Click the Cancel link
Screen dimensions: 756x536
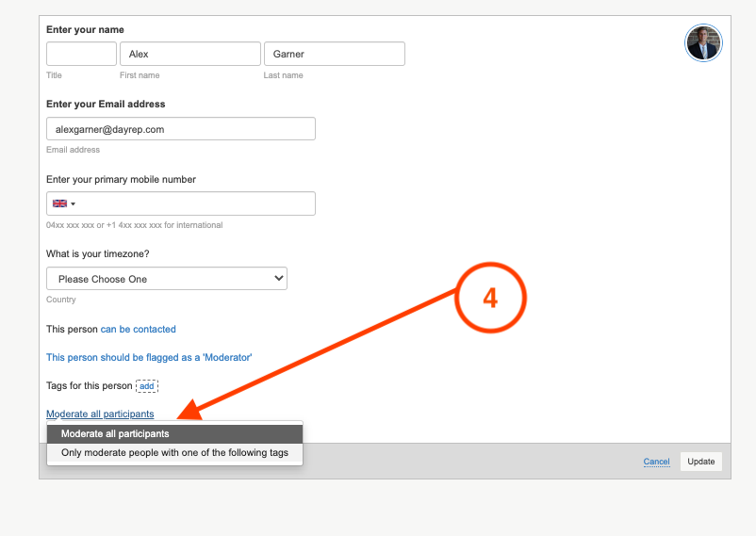pos(656,462)
